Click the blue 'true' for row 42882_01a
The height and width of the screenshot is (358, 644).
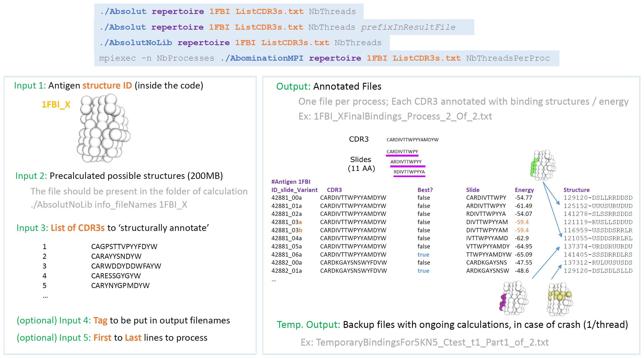point(423,271)
